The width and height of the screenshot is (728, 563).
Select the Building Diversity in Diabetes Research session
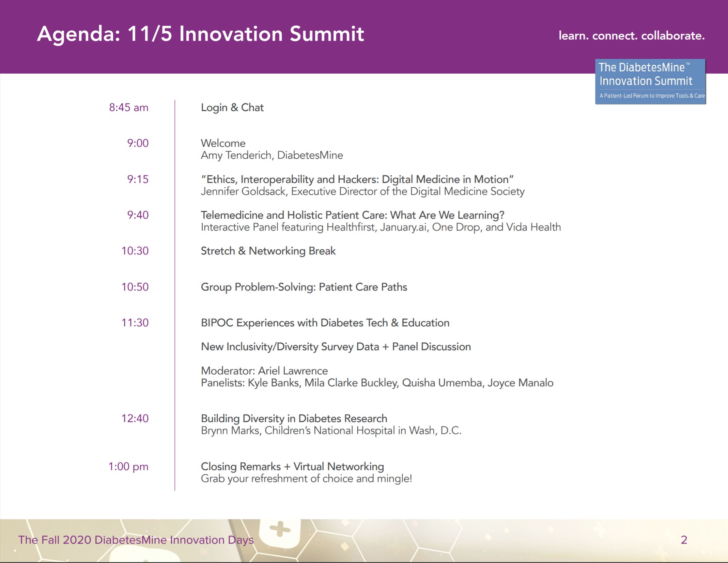point(294,418)
